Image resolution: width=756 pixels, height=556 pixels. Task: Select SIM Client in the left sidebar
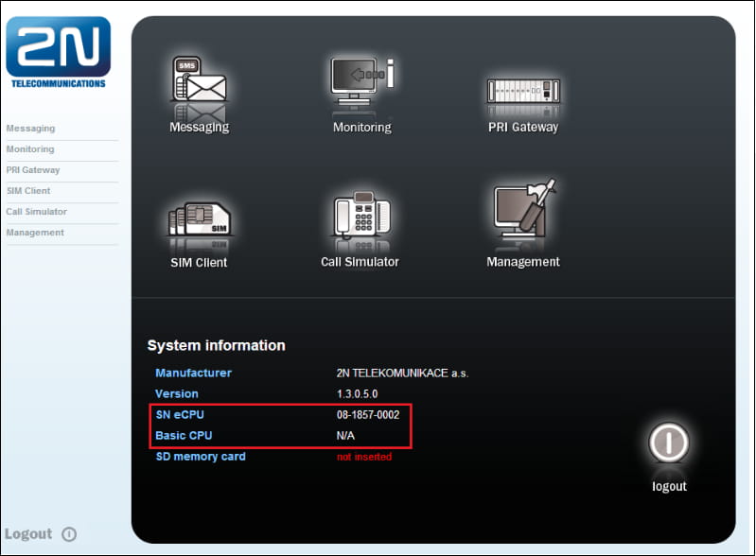pos(28,191)
